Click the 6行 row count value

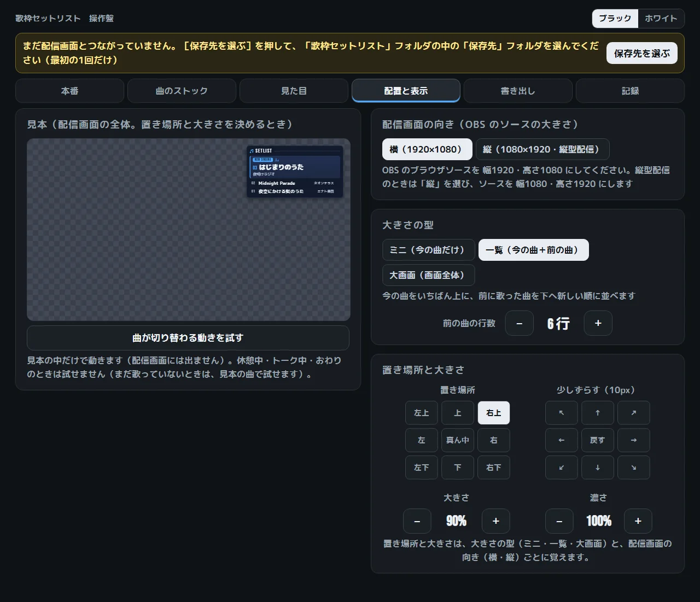click(558, 324)
